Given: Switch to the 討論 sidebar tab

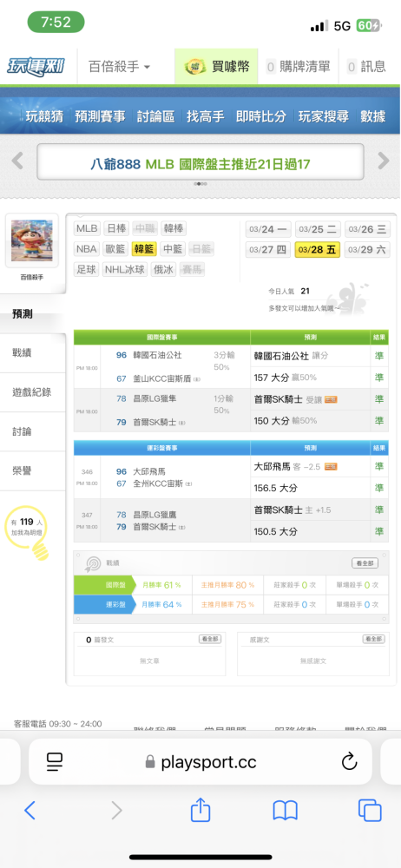Looking at the screenshot, I should pos(33,431).
